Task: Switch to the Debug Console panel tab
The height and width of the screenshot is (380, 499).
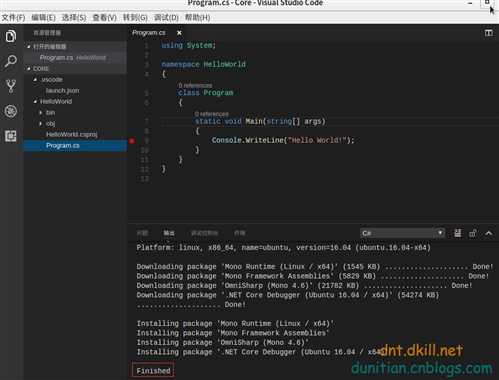Action: [204, 233]
